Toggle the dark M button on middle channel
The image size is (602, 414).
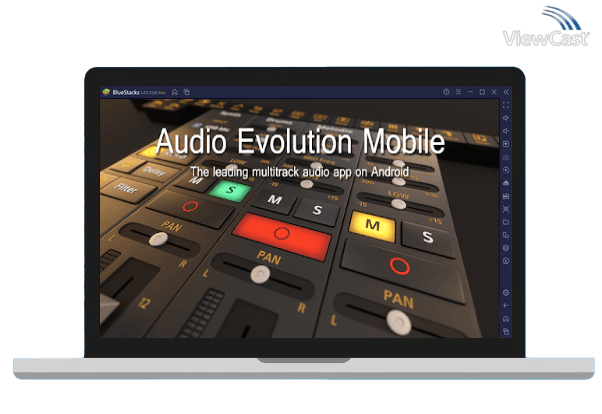point(275,200)
